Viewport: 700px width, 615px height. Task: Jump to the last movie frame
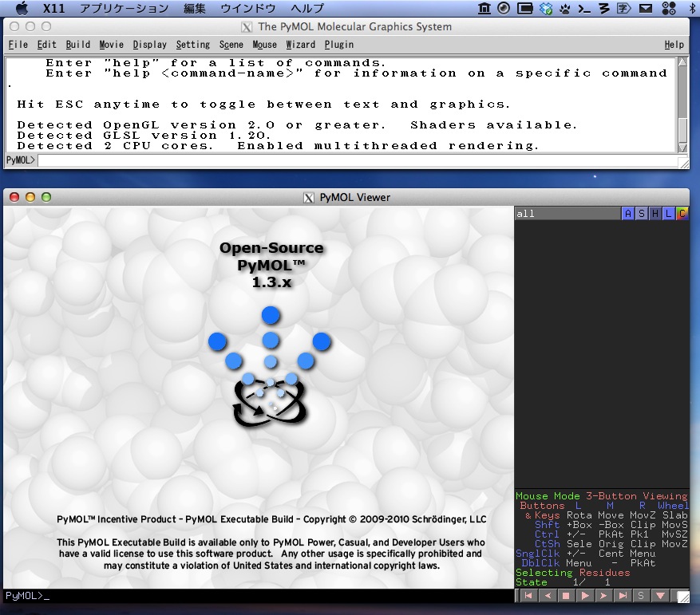pyautogui.click(x=623, y=595)
